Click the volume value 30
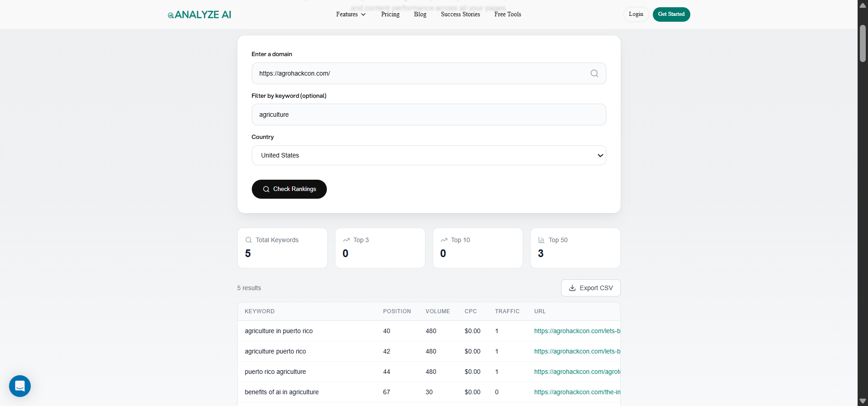Image resolution: width=868 pixels, height=406 pixels. tap(429, 392)
